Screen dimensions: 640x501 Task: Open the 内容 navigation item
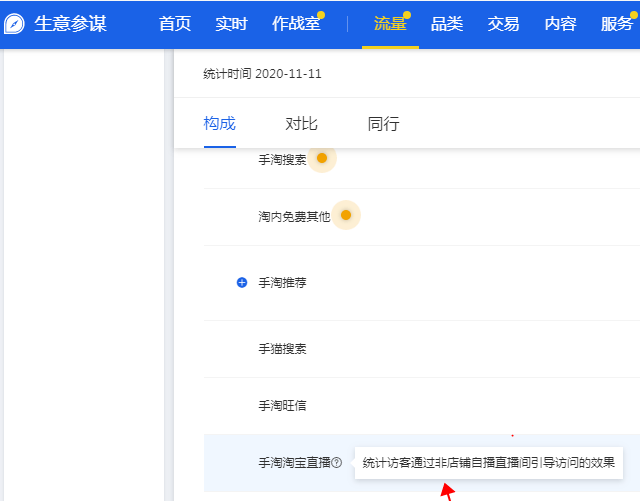(x=560, y=24)
